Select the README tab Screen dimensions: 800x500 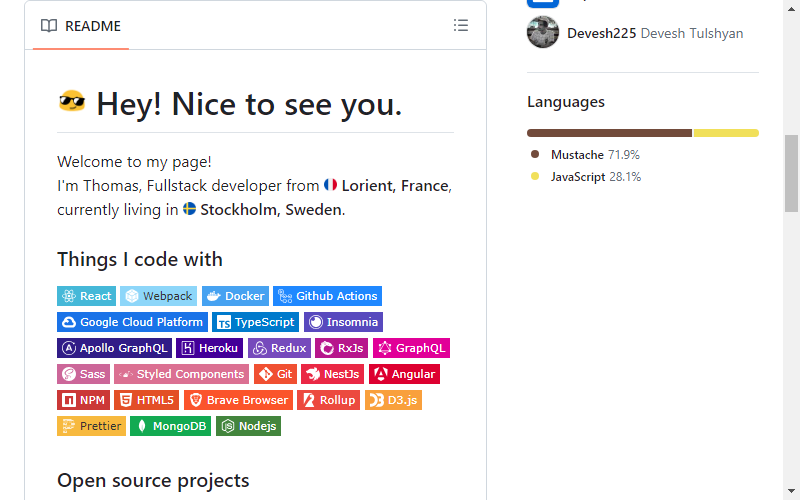[x=81, y=26]
